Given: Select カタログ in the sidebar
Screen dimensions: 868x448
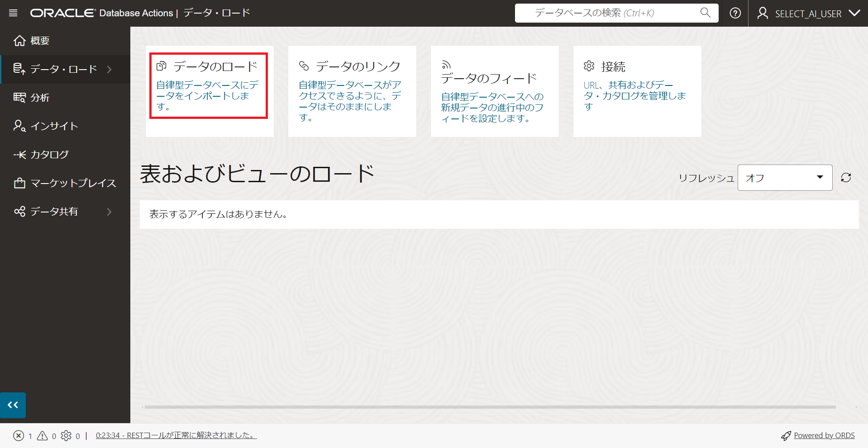Looking at the screenshot, I should 49,155.
